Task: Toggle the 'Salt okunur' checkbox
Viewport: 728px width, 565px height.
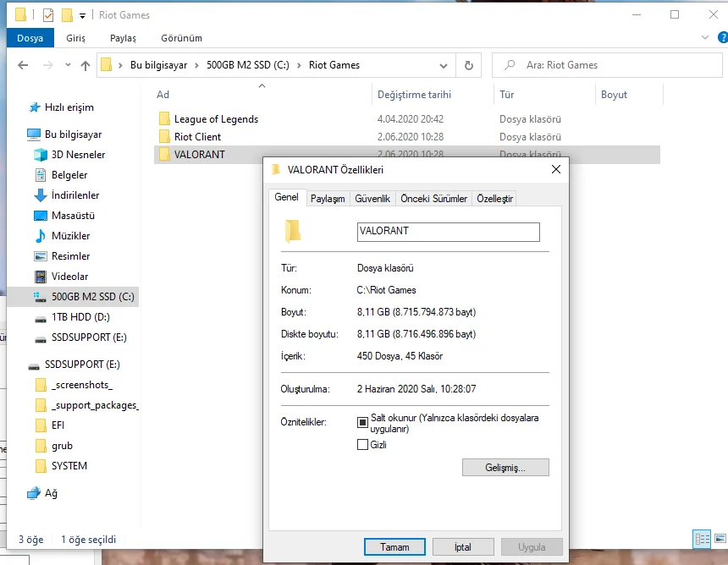Action: coord(362,423)
